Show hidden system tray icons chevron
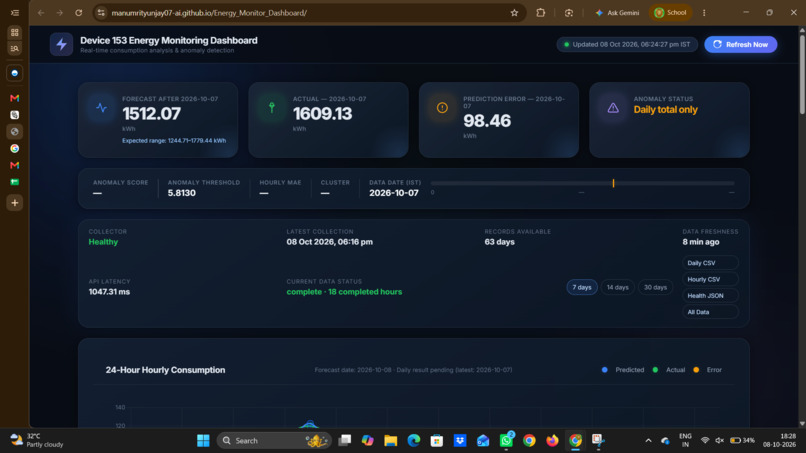This screenshot has width=806, height=453. [x=648, y=441]
